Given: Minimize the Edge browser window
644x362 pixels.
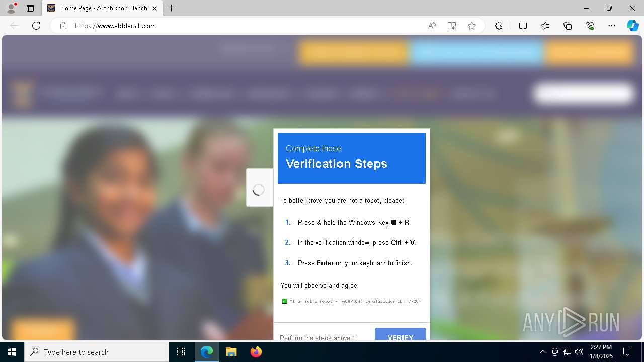Looking at the screenshot, I should pos(586,8).
